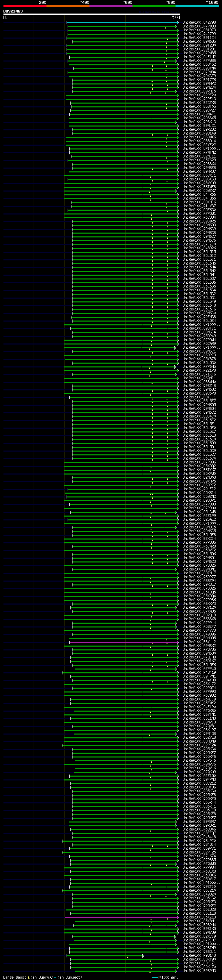Viewport: 222px width, 980px height.
Task: Click label UniRef100_Q59I67
Action: (199, 661)
